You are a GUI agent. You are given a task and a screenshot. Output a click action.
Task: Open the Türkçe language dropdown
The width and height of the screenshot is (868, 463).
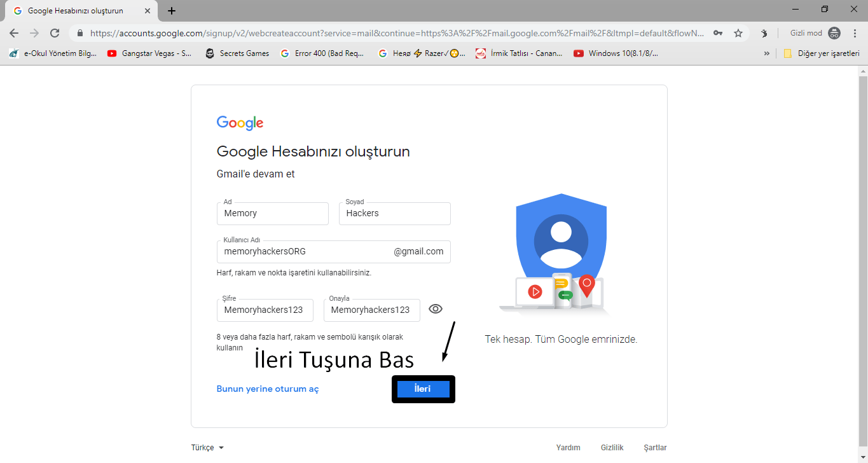(x=207, y=448)
